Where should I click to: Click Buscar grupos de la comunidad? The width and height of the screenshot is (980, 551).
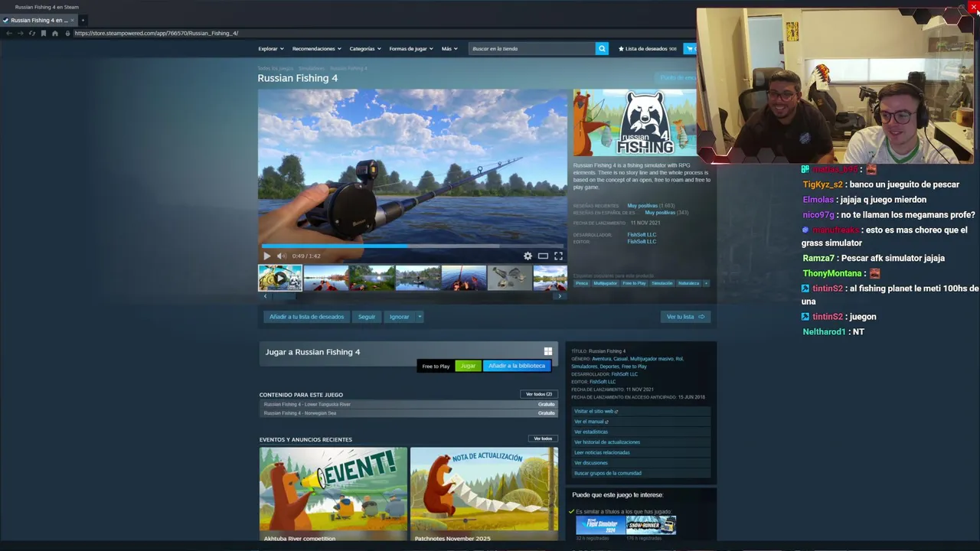pos(608,473)
